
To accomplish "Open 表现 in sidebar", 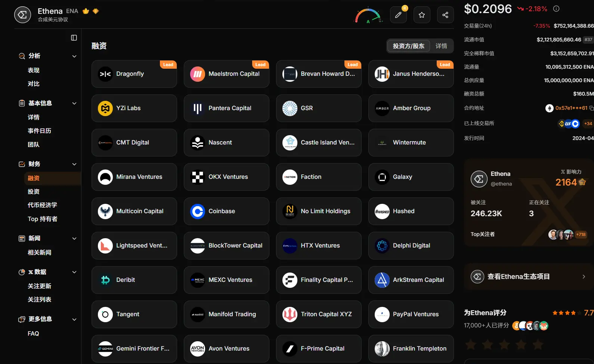I will 34,70.
